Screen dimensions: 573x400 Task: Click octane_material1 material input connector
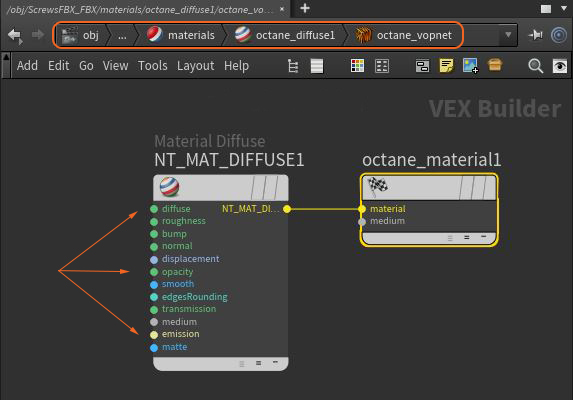click(362, 209)
